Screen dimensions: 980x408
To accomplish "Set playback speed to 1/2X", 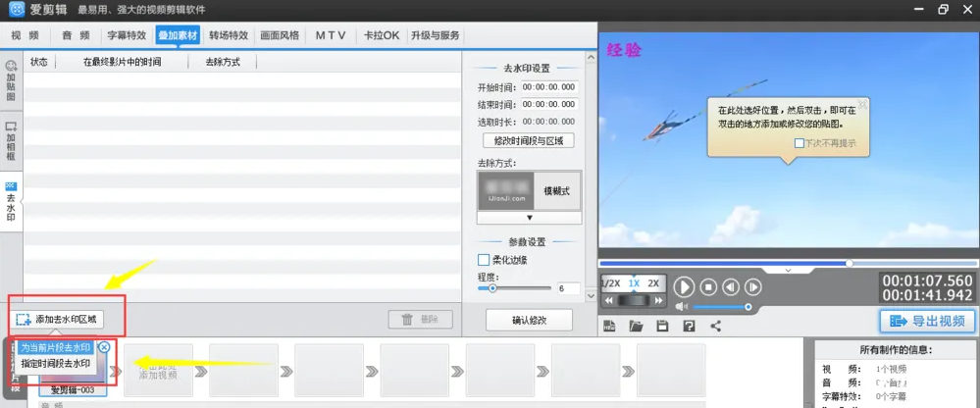I will pyautogui.click(x=610, y=283).
